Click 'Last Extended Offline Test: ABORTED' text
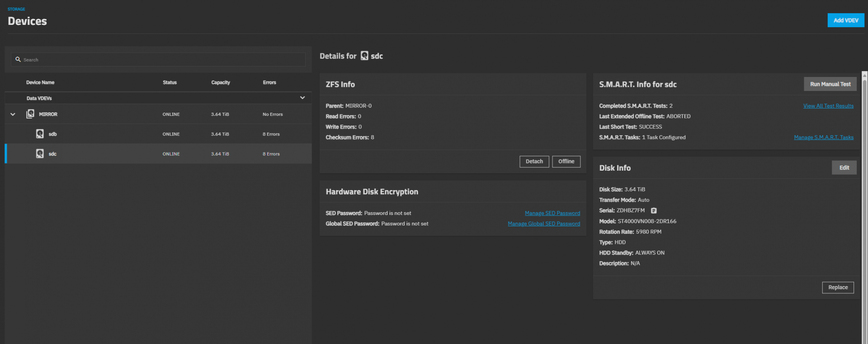This screenshot has width=868, height=344. 645,116
